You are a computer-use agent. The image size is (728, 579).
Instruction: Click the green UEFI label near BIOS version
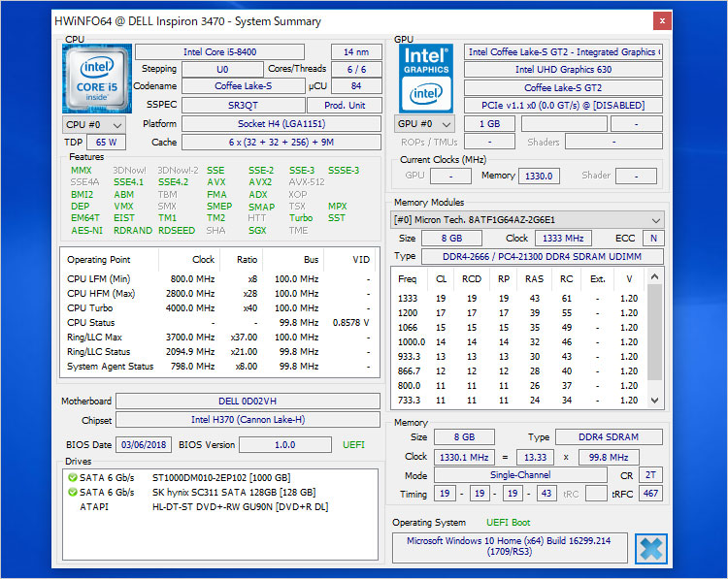coord(353,444)
